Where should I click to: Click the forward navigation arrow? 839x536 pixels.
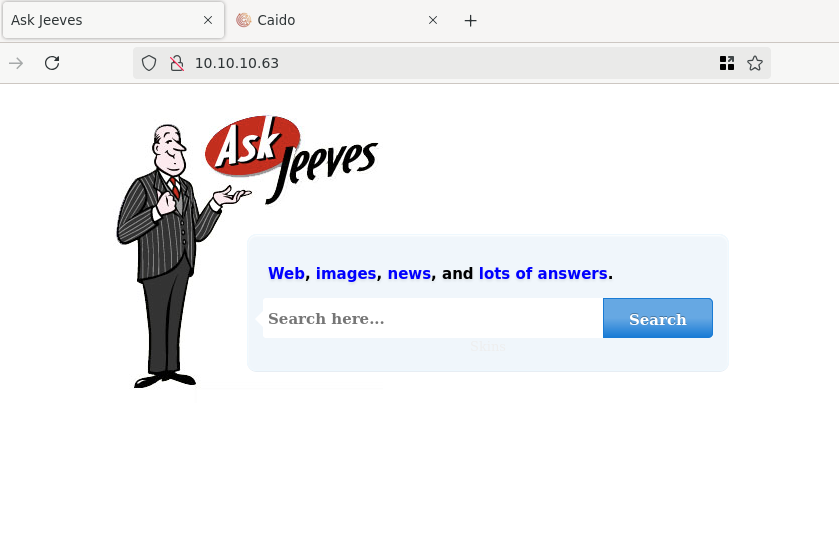click(16, 63)
